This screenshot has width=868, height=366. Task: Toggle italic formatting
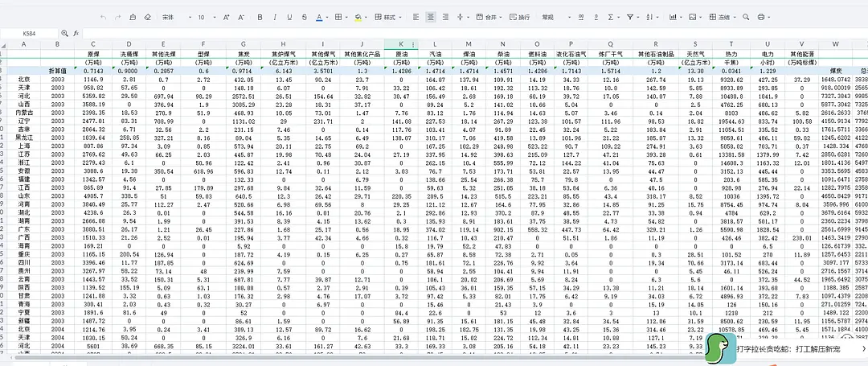pyautogui.click(x=275, y=17)
